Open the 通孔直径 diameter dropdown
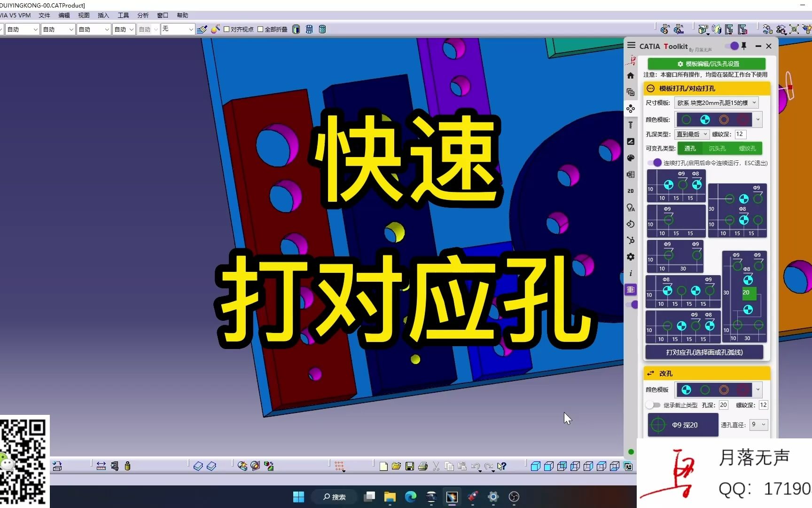Image resolution: width=812 pixels, height=508 pixels. [758, 425]
